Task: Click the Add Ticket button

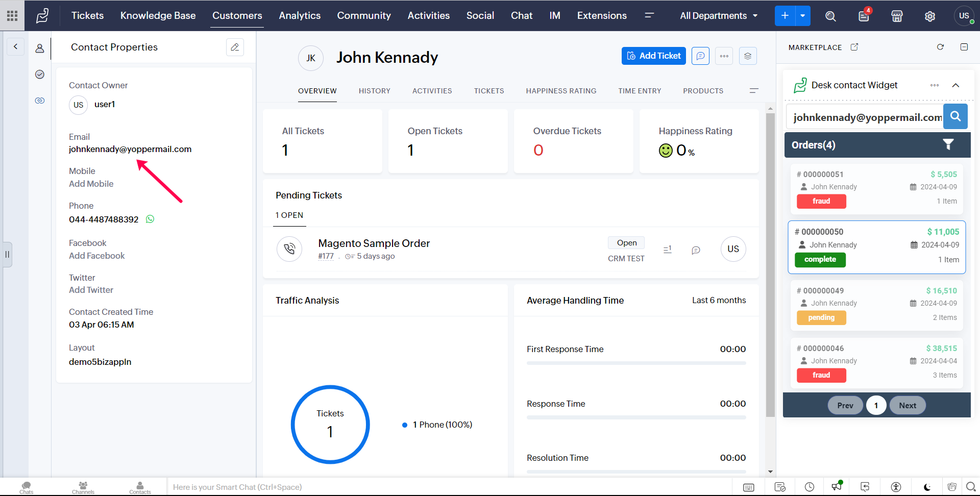Action: click(x=653, y=56)
